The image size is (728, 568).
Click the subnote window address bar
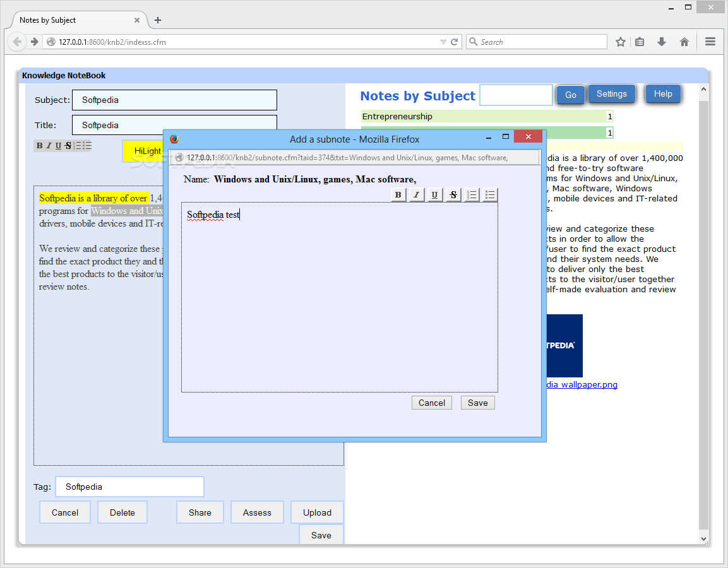point(355,158)
